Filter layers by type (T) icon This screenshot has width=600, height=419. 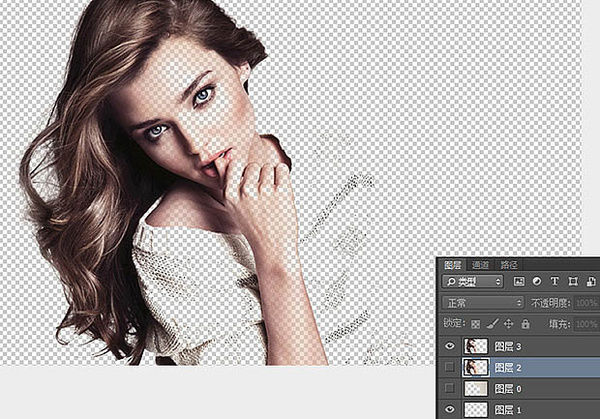click(x=553, y=283)
